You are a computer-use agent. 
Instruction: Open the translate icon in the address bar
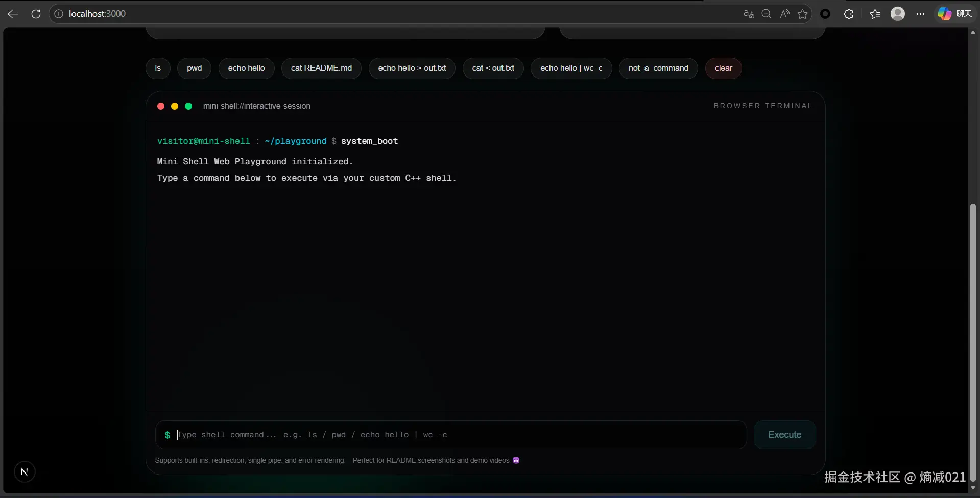pos(748,14)
